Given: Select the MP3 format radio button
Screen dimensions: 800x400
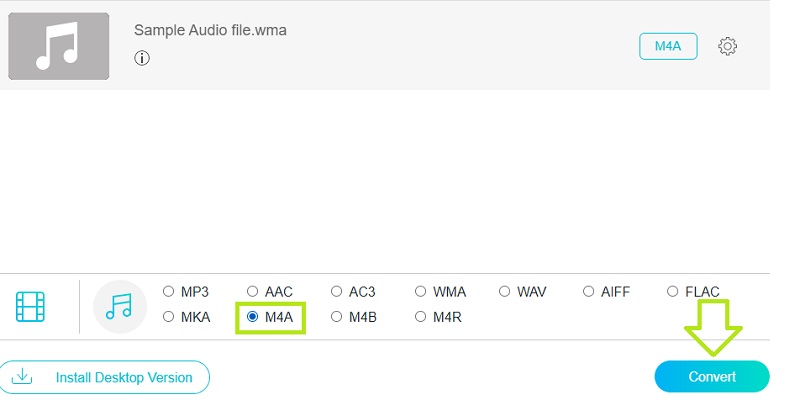Looking at the screenshot, I should click(x=168, y=292).
